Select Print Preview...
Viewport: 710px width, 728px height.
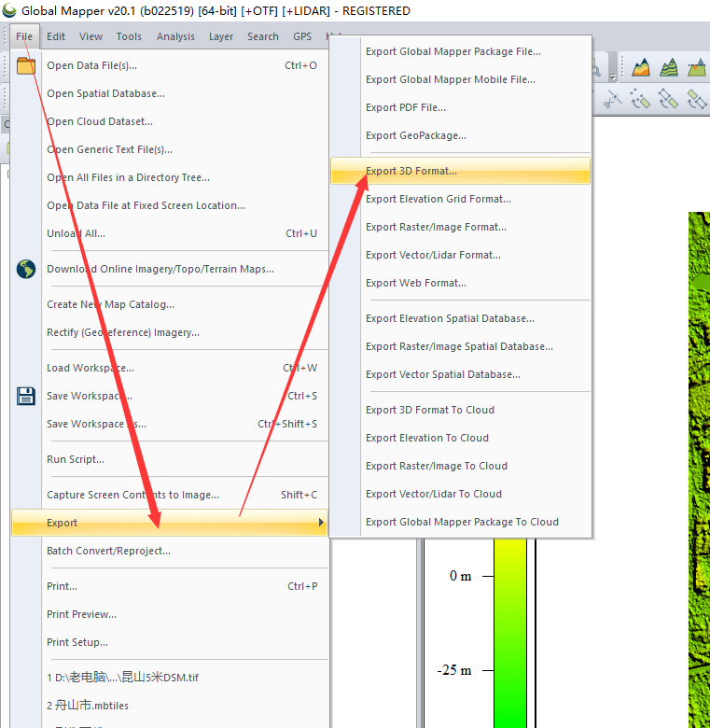[170, 614]
